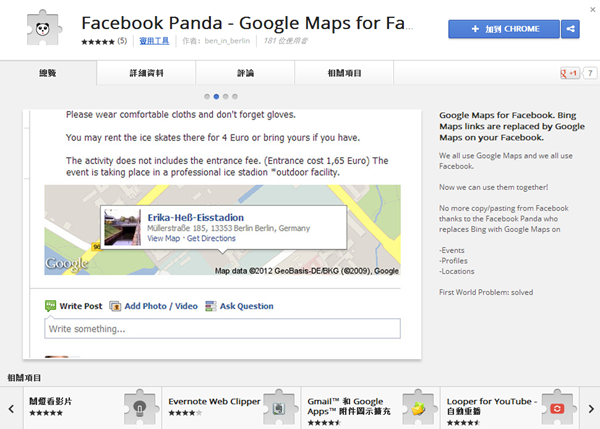
Task: Click the Ask Question icon
Action: [211, 306]
